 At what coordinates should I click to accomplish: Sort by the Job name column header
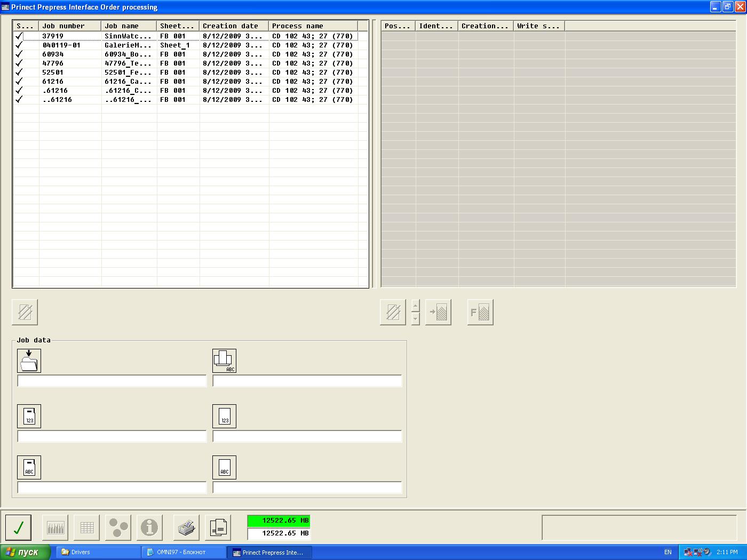coord(129,26)
